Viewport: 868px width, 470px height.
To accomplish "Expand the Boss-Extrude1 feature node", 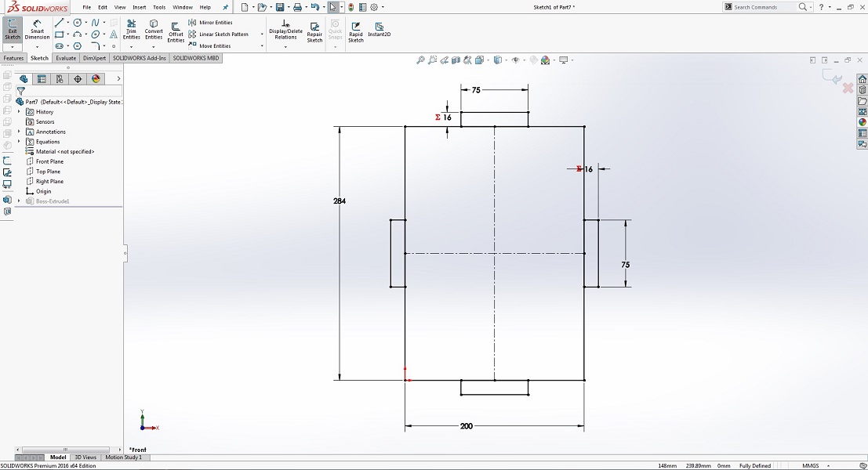I will coord(19,201).
